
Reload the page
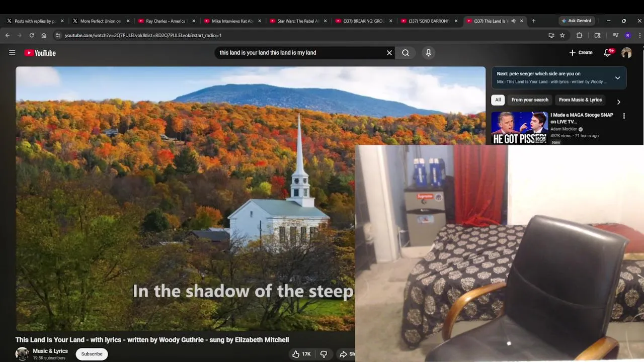[x=32, y=35]
